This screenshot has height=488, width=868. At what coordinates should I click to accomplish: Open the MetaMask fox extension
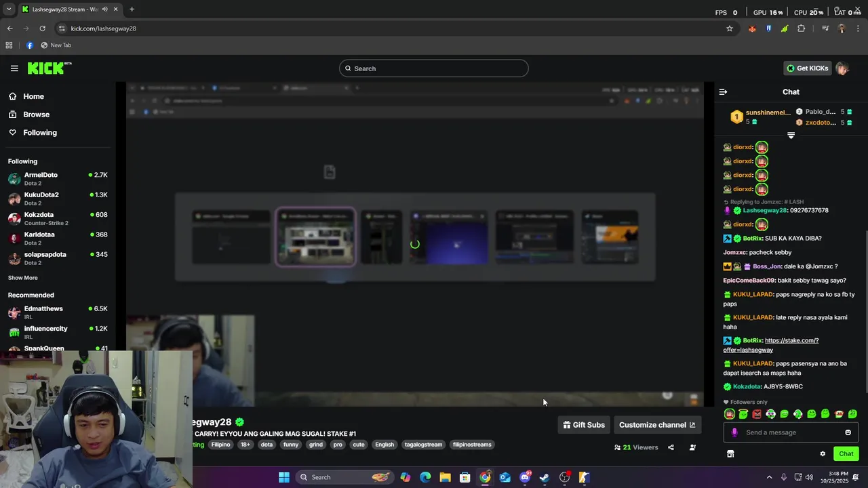[752, 28]
